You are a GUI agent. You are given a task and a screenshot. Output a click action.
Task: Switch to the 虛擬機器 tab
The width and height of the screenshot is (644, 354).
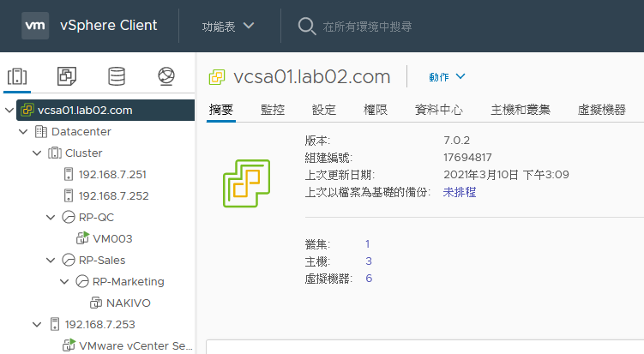pyautogui.click(x=602, y=110)
